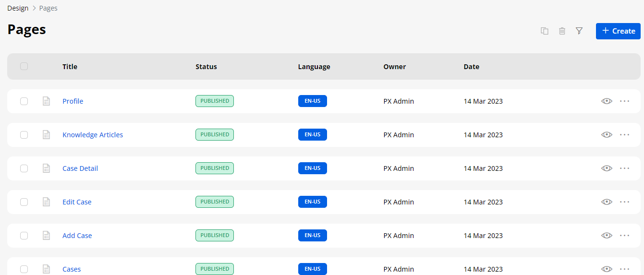Open the more options menu for Profile

click(x=624, y=101)
